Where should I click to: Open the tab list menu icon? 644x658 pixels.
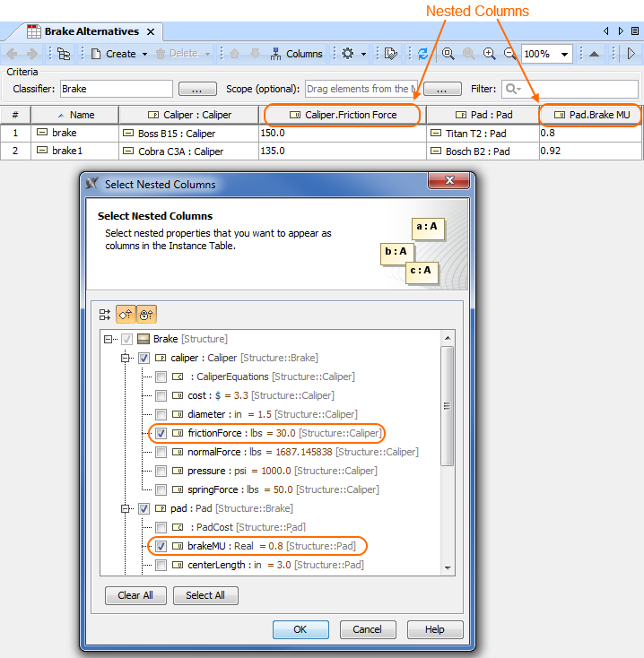pos(635,31)
